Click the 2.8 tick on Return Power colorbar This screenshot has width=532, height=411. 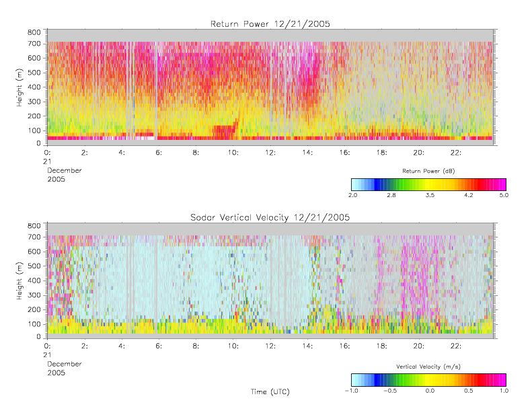pos(391,195)
